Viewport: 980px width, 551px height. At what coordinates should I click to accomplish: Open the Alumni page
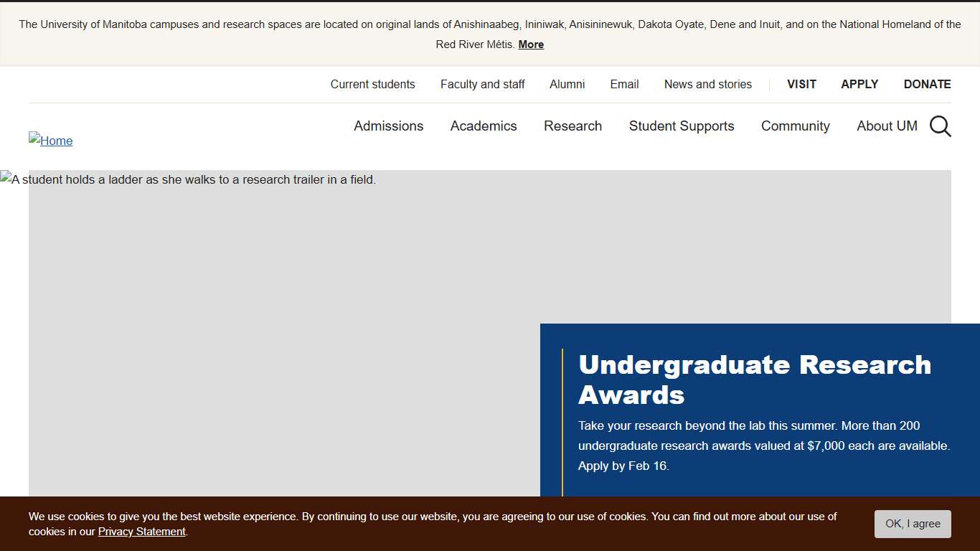(567, 84)
